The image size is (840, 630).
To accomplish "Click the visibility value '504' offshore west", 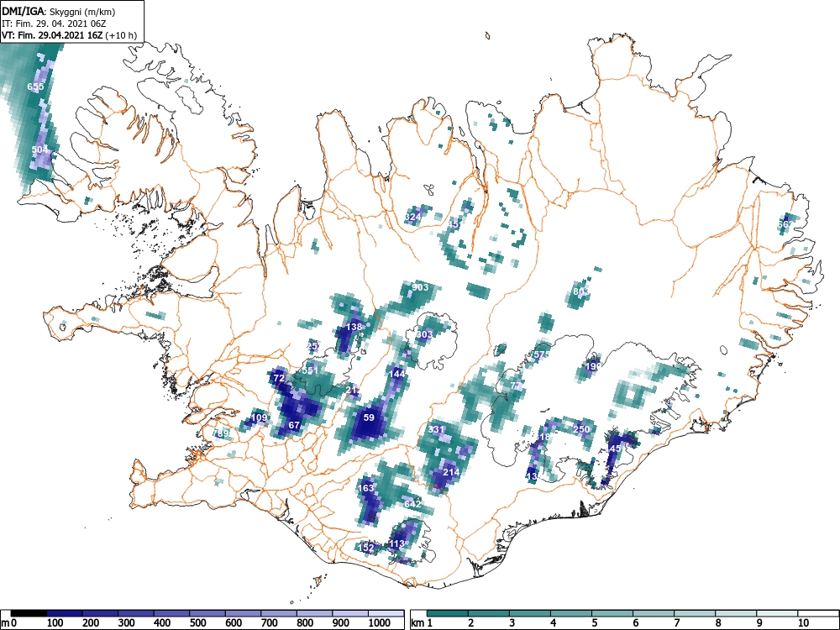I will 39,150.
